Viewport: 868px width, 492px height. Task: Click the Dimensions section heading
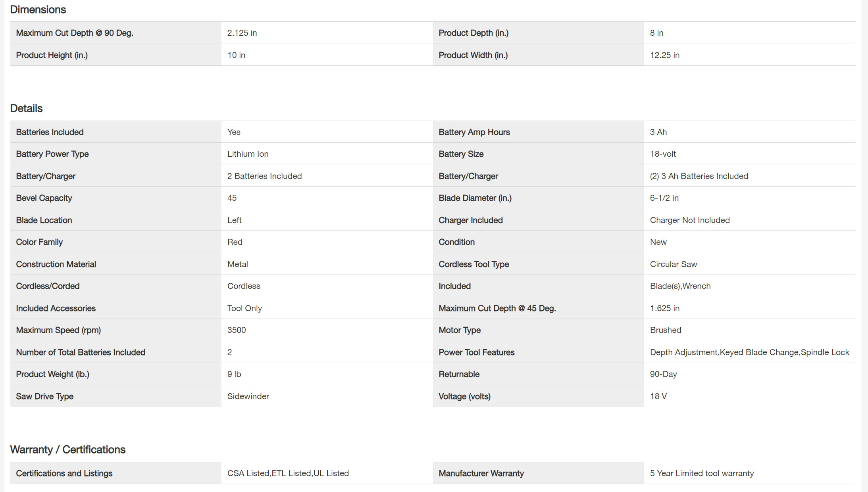coord(38,10)
